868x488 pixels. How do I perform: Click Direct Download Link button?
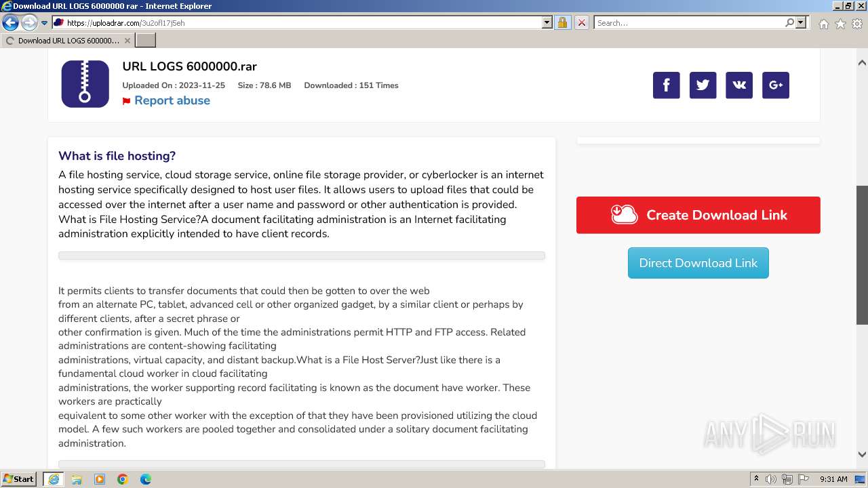698,263
